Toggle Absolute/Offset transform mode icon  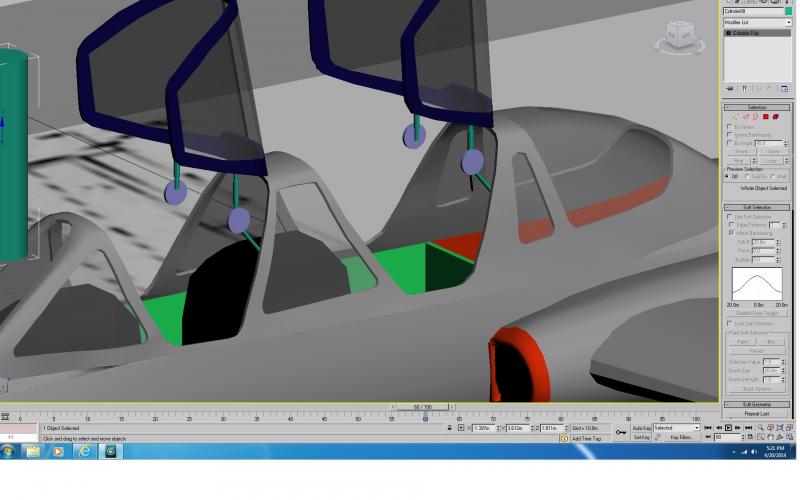point(461,428)
